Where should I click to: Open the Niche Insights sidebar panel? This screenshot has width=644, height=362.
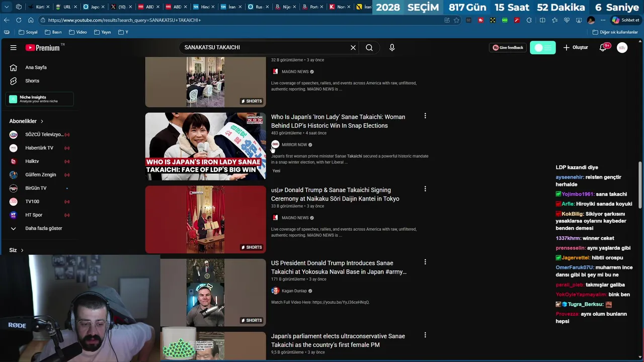[39, 99]
